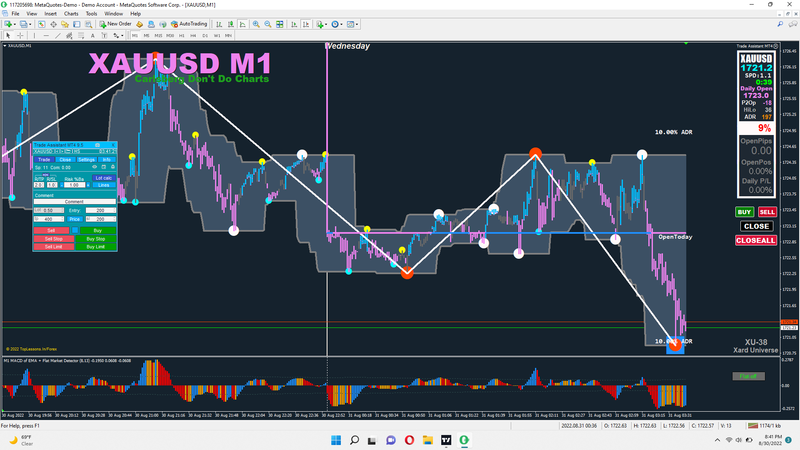Viewport: 800px width, 450px height.
Task: Click red CLOSEALL button
Action: tap(756, 240)
